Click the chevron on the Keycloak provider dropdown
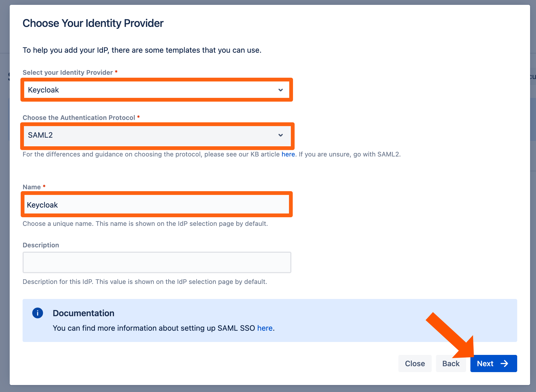This screenshot has height=392, width=536. click(x=281, y=90)
